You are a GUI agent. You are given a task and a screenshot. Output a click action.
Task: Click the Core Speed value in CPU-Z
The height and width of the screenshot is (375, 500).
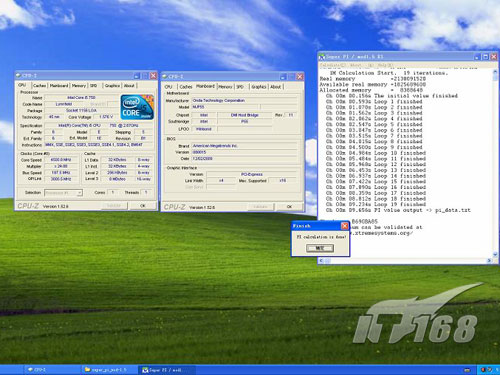click(x=61, y=160)
